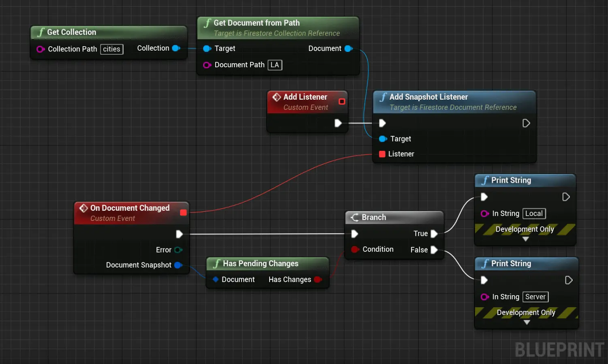Click the Add Snapshot Listener execution input pin

point(382,123)
